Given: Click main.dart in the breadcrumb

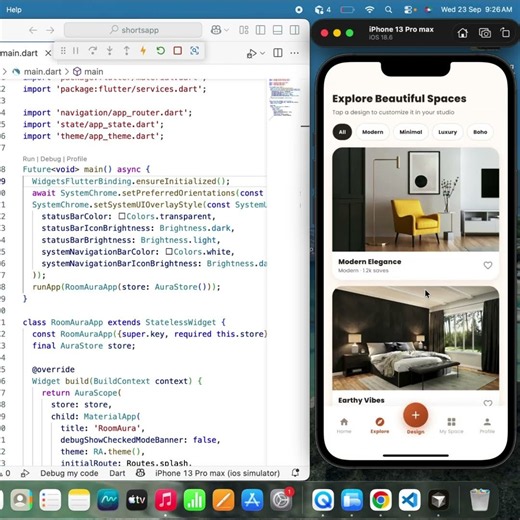Looking at the screenshot, I should click(42, 72).
